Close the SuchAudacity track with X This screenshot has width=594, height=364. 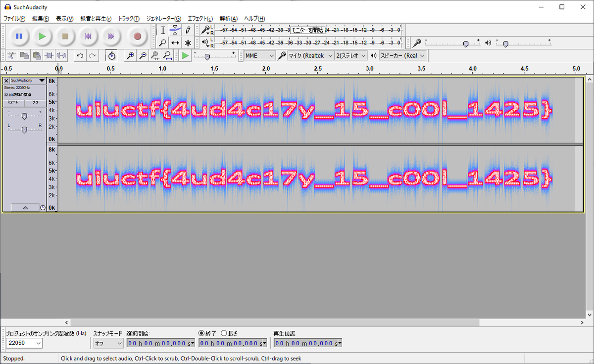coord(6,80)
